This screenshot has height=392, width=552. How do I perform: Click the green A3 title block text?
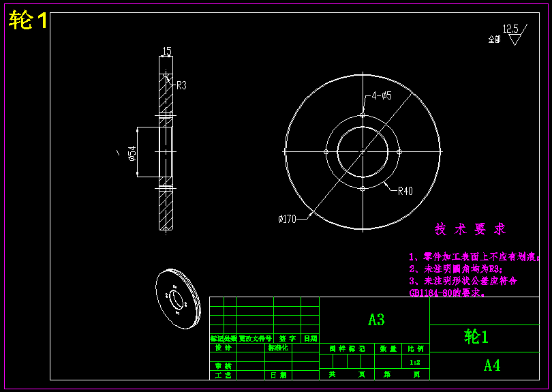[x=376, y=320]
